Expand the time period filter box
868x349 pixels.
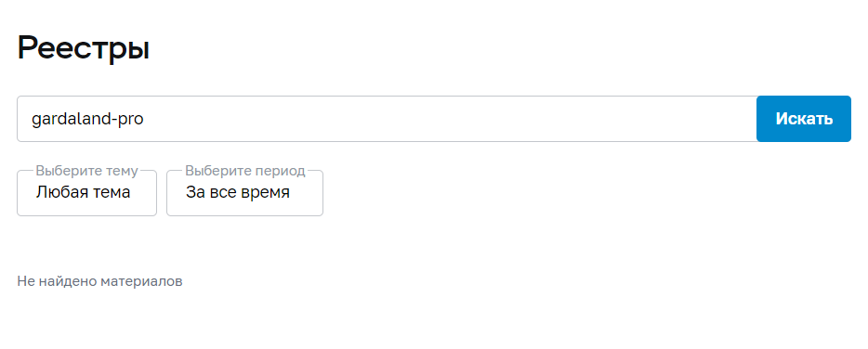click(x=244, y=193)
